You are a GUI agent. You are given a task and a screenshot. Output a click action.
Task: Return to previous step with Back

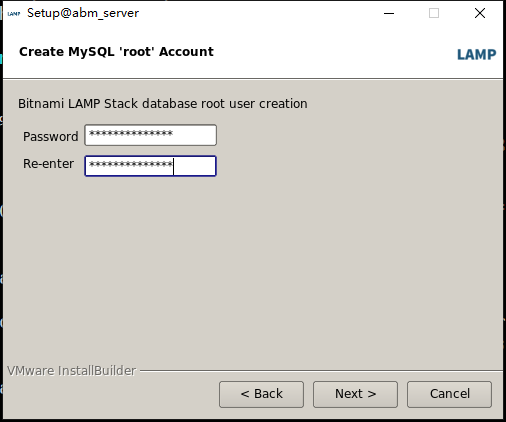(261, 394)
